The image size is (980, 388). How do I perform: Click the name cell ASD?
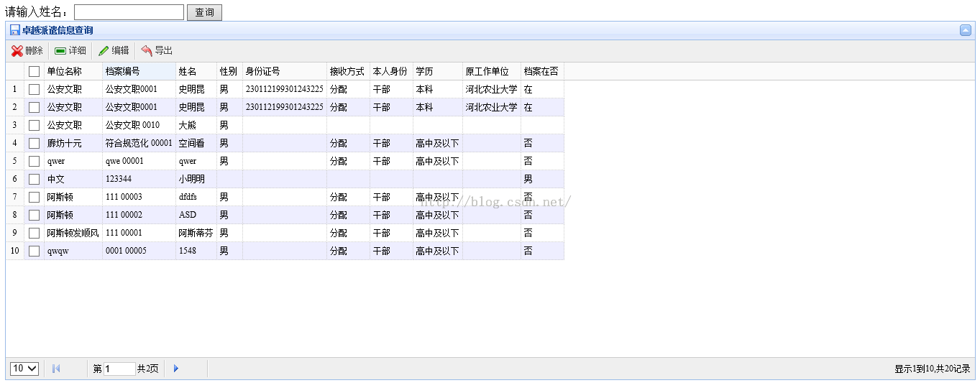click(196, 216)
